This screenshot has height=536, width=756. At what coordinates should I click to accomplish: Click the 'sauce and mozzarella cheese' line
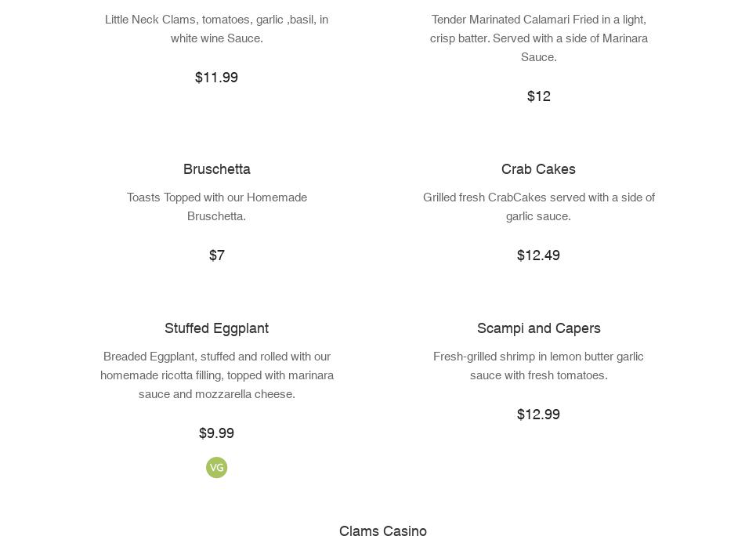click(216, 394)
